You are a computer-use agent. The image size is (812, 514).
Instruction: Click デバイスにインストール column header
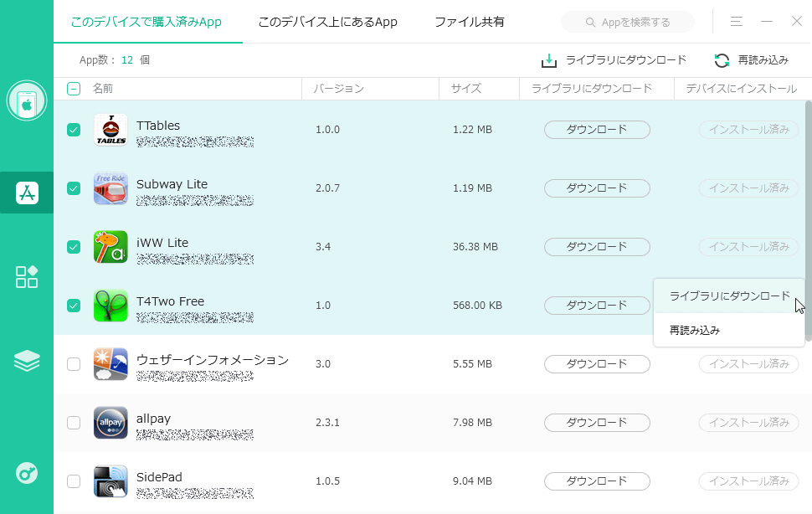coord(742,89)
